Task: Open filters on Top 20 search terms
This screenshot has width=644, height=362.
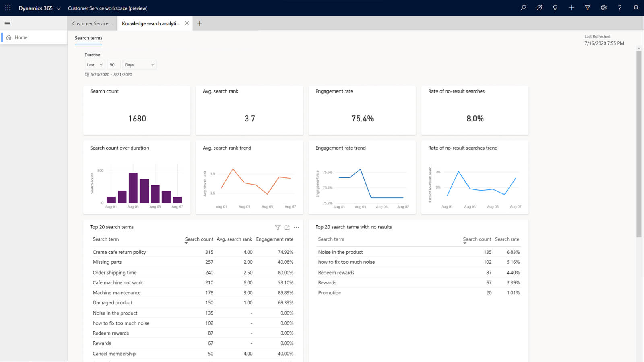Action: (x=278, y=227)
